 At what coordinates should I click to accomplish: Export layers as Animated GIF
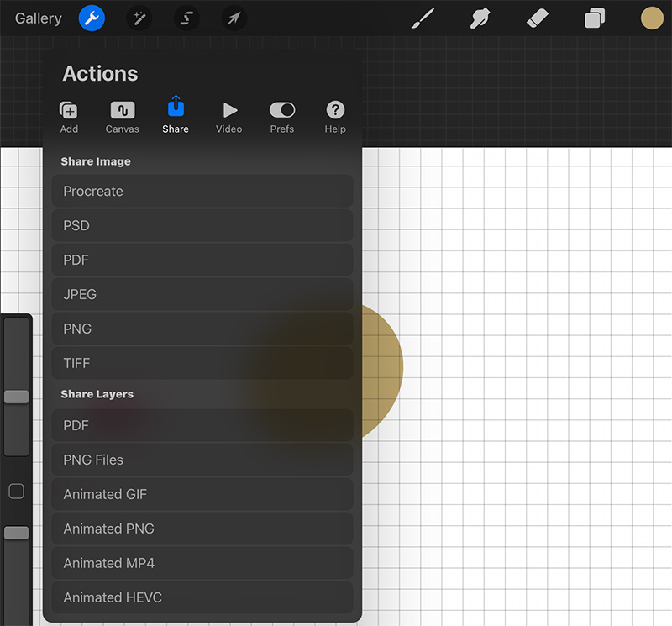(202, 494)
